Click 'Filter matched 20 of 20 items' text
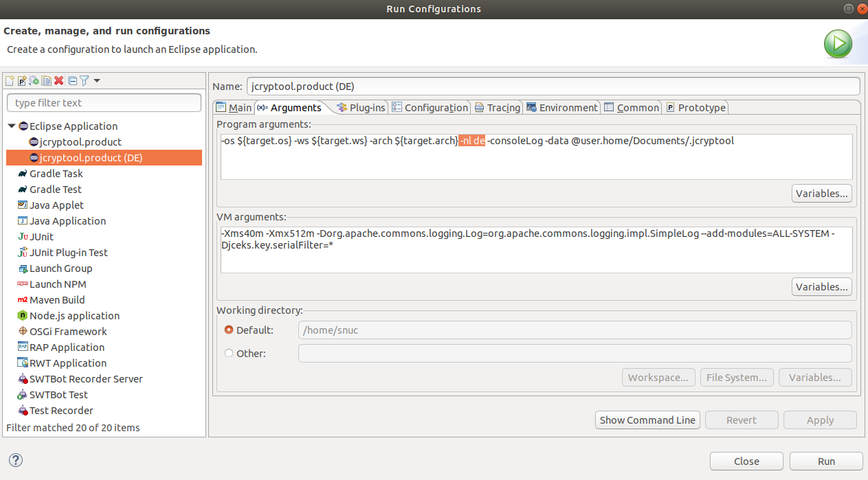Image resolution: width=868 pixels, height=480 pixels. [73, 428]
